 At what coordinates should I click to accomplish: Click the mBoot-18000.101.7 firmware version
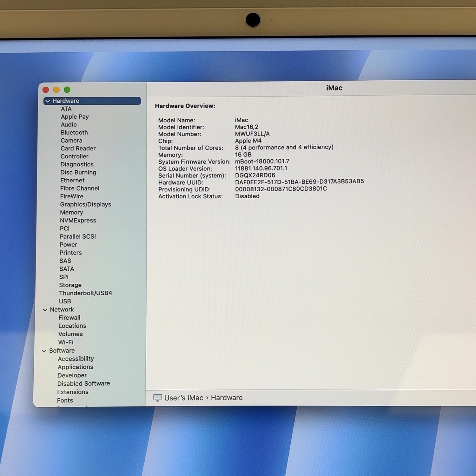point(262,162)
